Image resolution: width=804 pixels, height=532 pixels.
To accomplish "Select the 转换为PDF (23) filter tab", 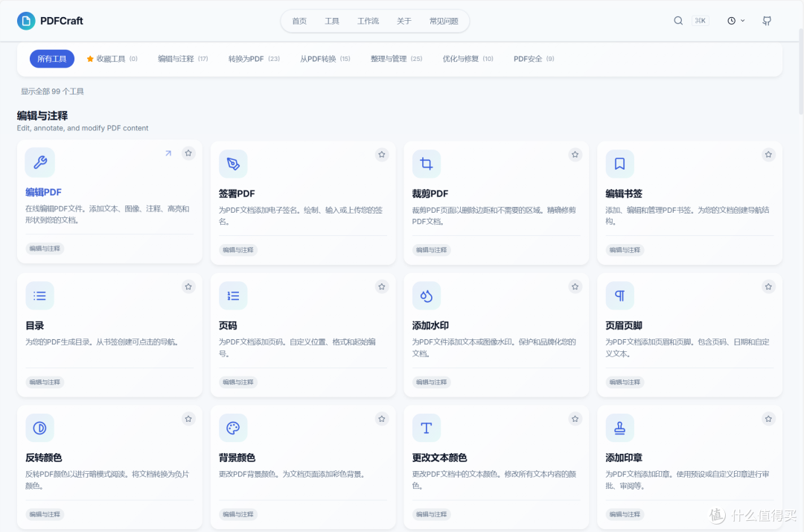I will pos(255,59).
